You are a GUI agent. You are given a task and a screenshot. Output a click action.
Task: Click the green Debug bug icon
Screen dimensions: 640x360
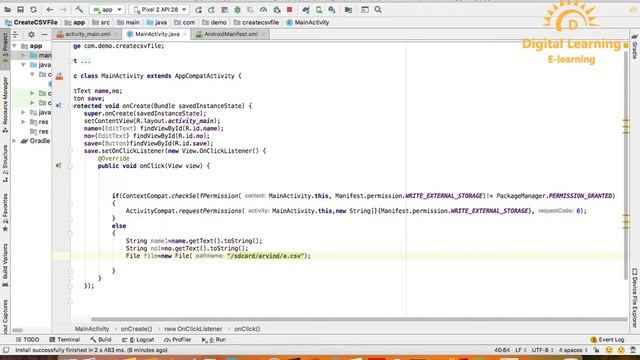click(238, 9)
